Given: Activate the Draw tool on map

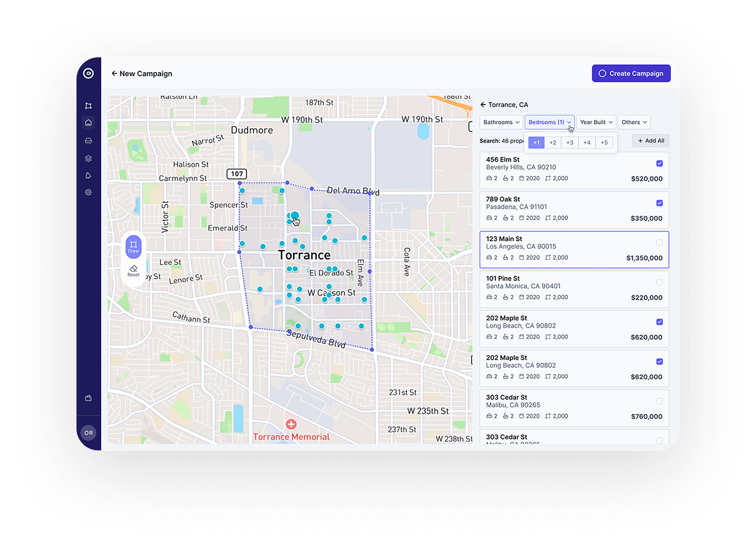Looking at the screenshot, I should (133, 247).
